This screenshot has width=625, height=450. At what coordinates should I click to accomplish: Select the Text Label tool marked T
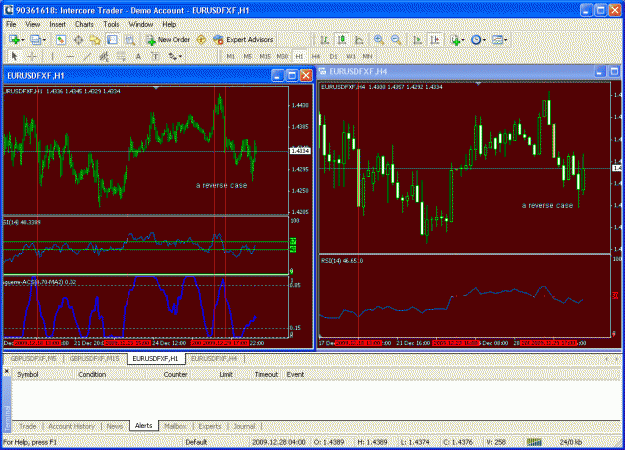point(155,57)
